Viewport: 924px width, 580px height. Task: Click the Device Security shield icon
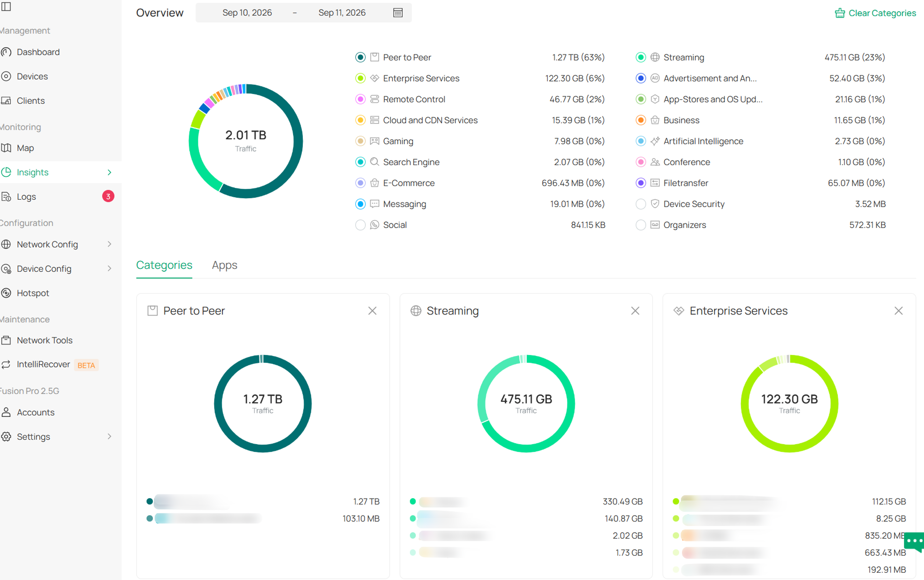point(655,204)
